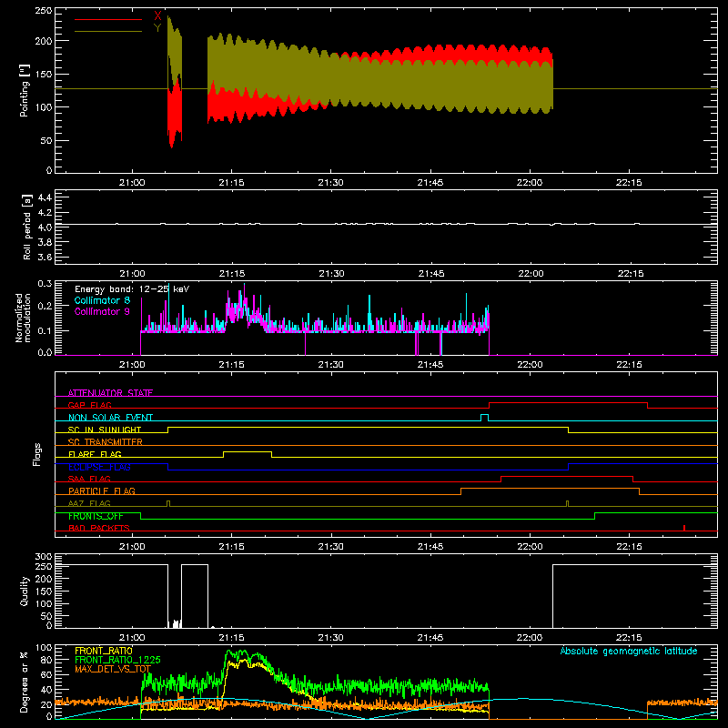728x728 pixels.
Task: Click the FLARE_FLAG label
Action: (95, 454)
